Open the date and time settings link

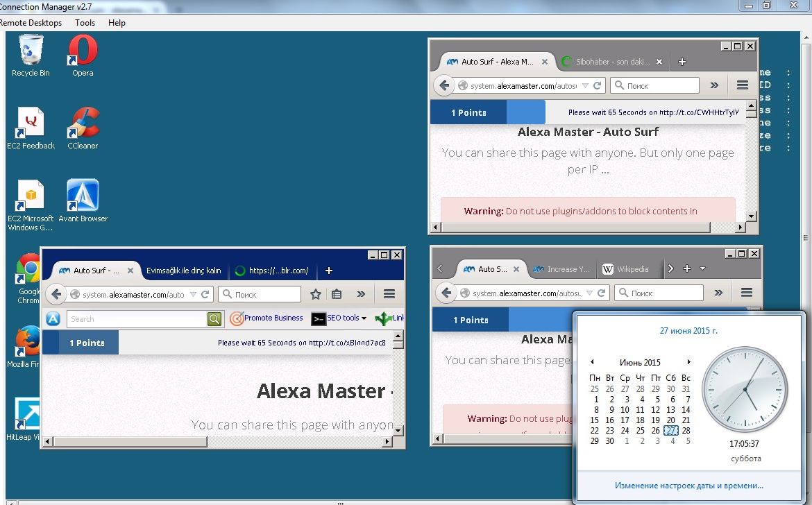click(x=688, y=486)
